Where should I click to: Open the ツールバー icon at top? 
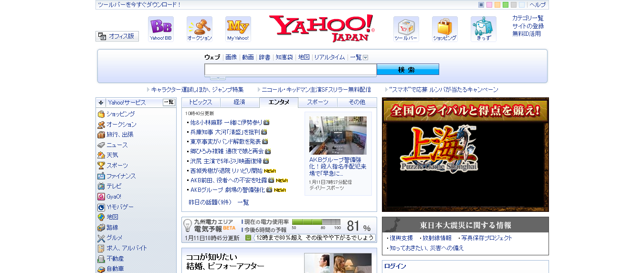coord(406,29)
